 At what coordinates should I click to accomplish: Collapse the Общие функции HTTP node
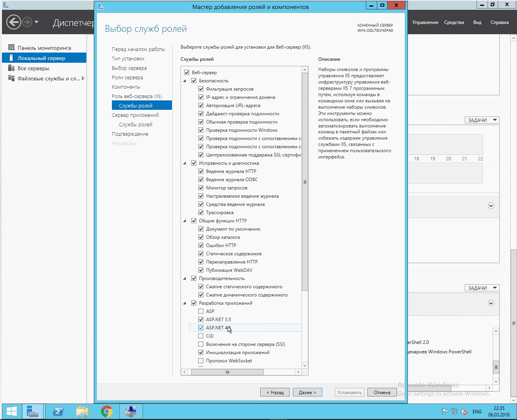tap(185, 221)
